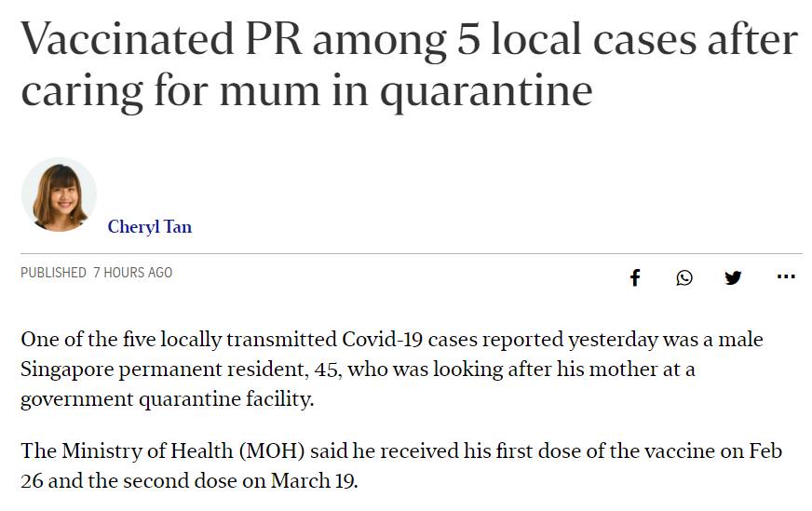Click the 'Singapore permanent resident' phrase
This screenshot has height=511, width=812.
tap(158, 370)
